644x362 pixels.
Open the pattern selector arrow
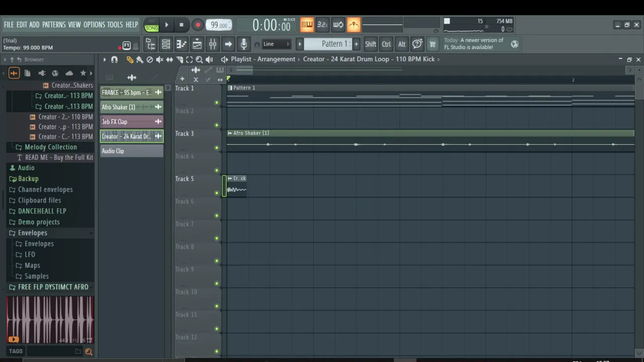(x=299, y=44)
